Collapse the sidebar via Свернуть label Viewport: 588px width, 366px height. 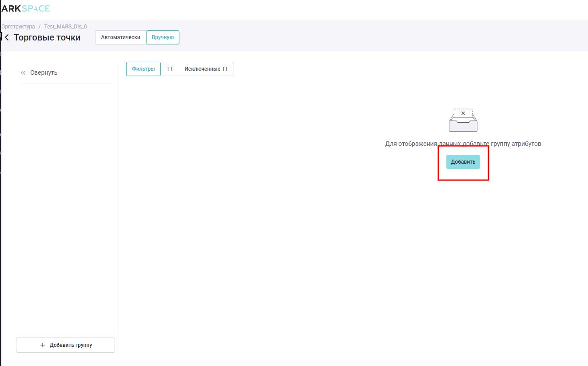pyautogui.click(x=44, y=72)
